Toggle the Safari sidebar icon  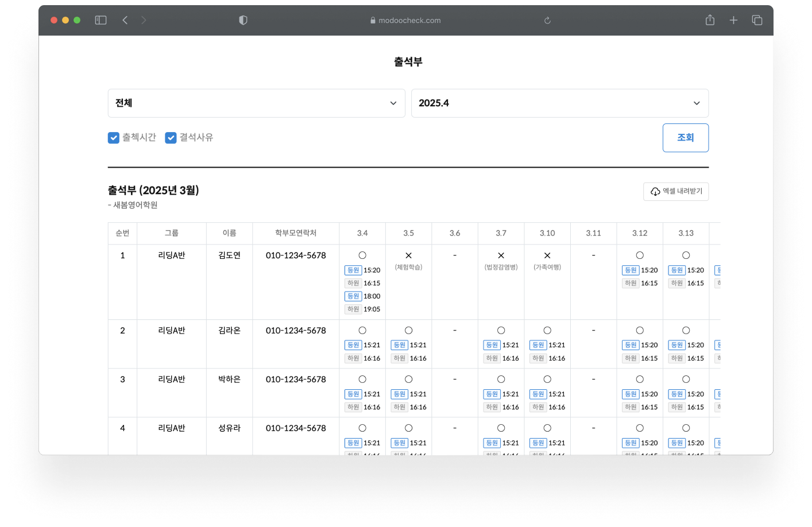[100, 20]
